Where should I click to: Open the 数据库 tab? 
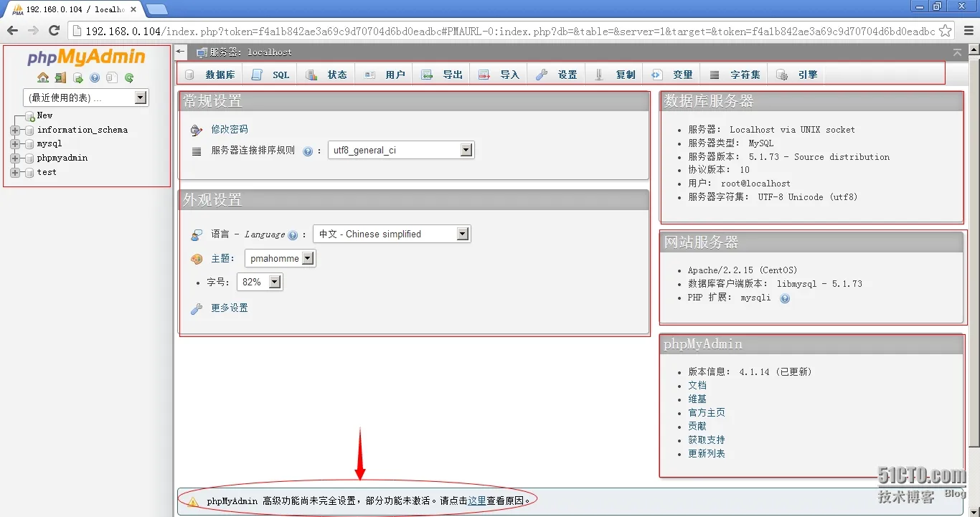click(210, 75)
